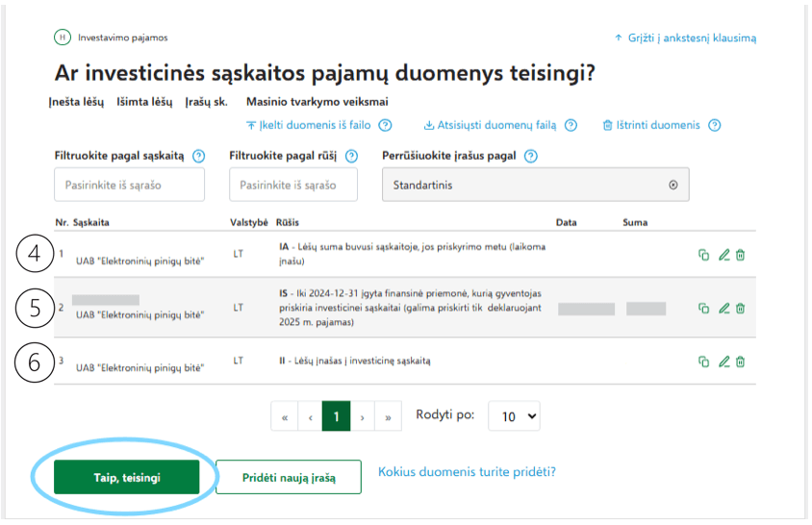Click the H Investavimo pajamos section icon
Viewport: 812px width, 525px height.
click(x=63, y=37)
